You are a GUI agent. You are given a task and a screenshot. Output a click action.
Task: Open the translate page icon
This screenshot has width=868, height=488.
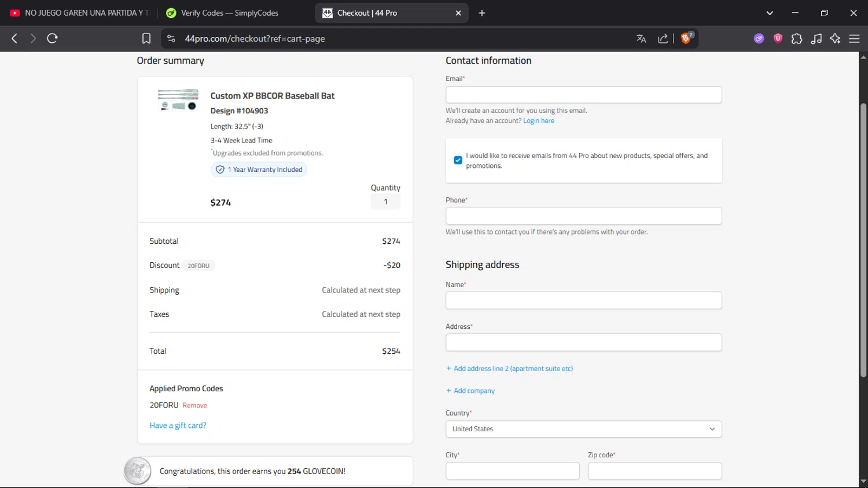(x=641, y=38)
